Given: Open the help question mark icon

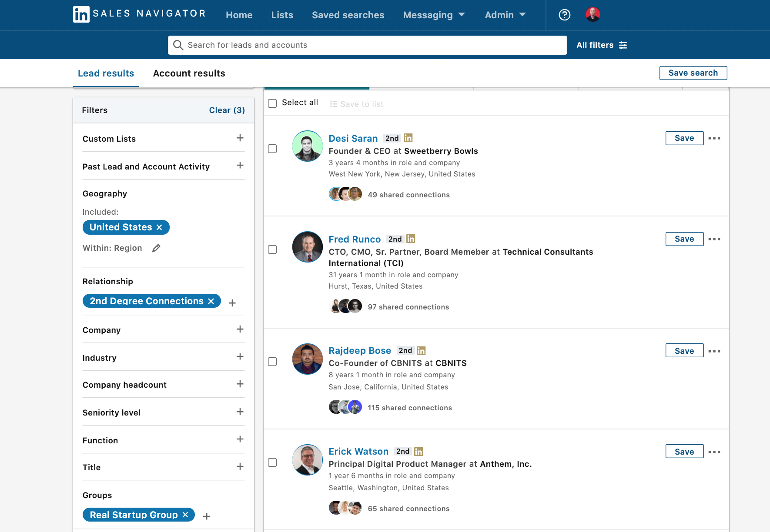Looking at the screenshot, I should point(564,15).
